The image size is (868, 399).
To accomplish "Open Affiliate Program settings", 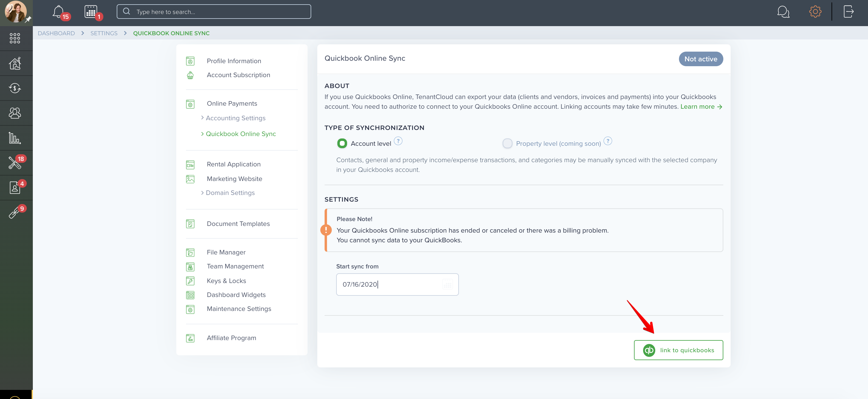I will [232, 338].
